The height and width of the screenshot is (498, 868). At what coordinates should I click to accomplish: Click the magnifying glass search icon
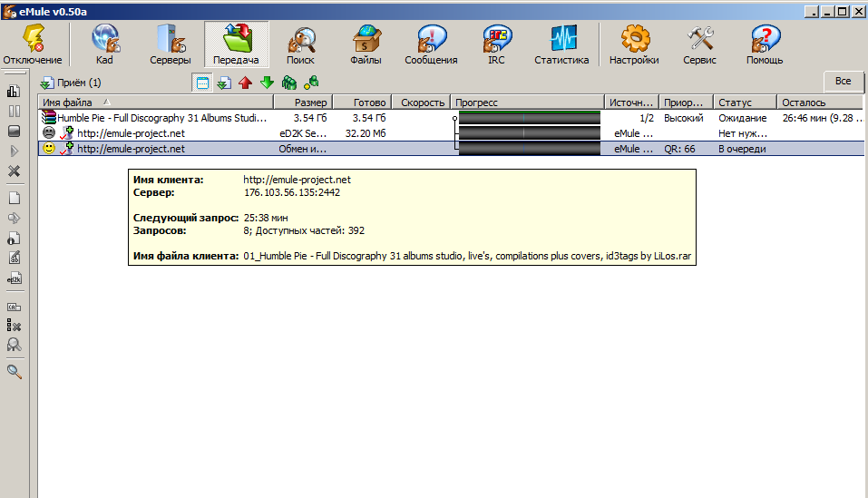[14, 372]
